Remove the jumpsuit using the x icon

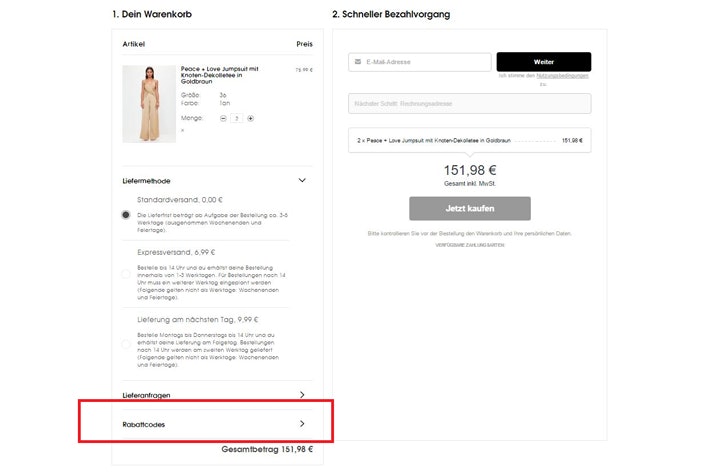182,130
